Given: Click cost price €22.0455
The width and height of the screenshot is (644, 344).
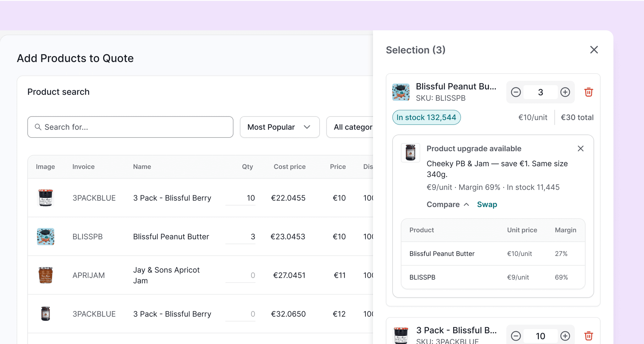Looking at the screenshot, I should [x=288, y=198].
